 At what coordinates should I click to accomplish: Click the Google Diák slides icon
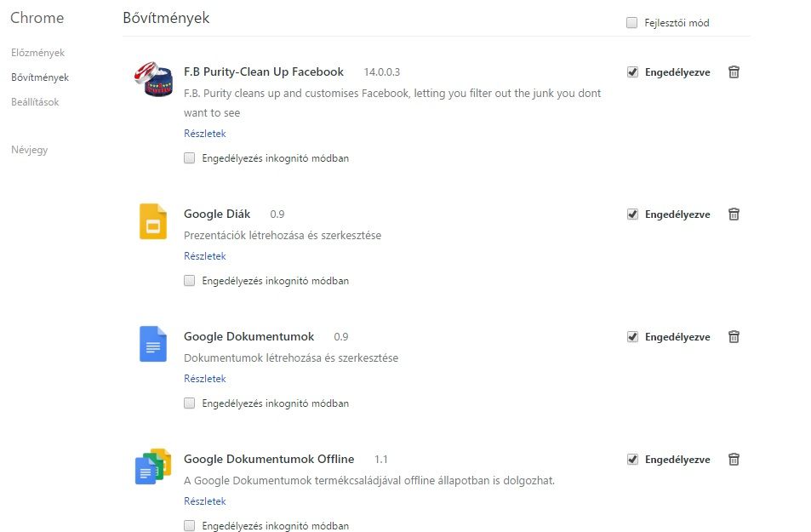point(153,220)
